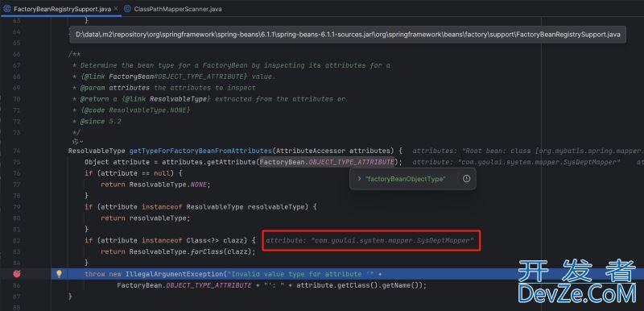Click the inlay hint icon above line 74
Image resolution: width=644 pixels, height=311 pixels.
pos(74,142)
